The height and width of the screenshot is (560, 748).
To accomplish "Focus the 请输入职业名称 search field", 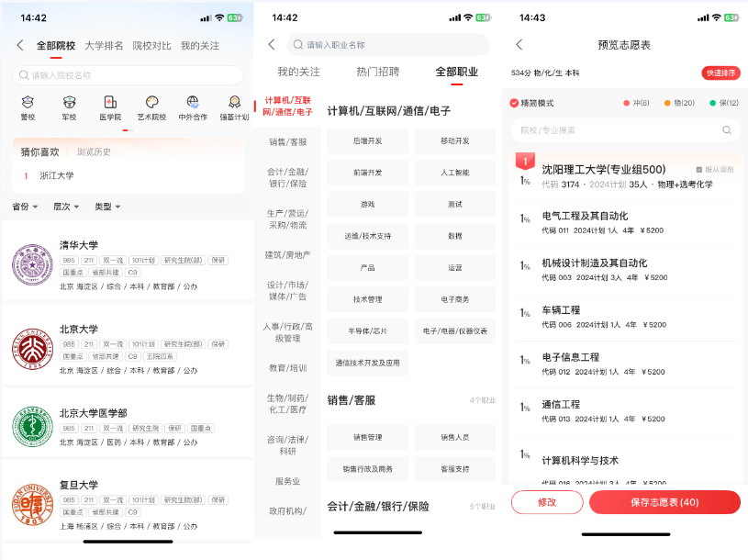I will [x=388, y=45].
